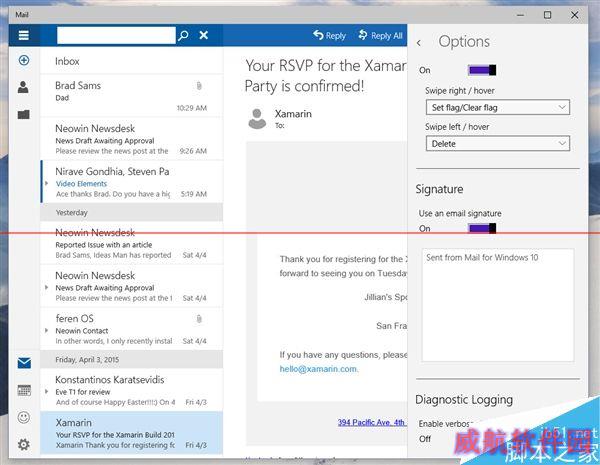Minimize the Mail window
The height and width of the screenshot is (465, 600).
pos(520,15)
